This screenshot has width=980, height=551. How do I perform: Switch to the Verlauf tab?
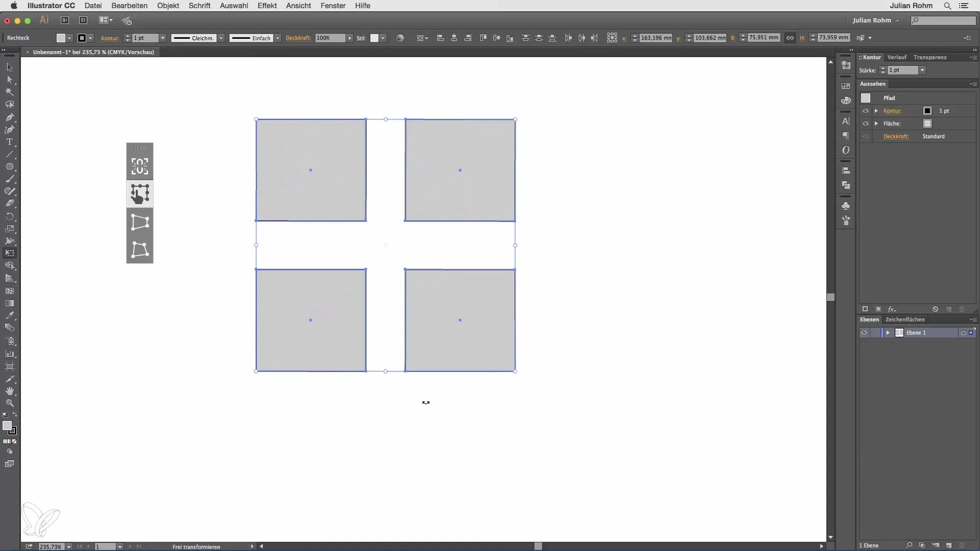tap(897, 57)
